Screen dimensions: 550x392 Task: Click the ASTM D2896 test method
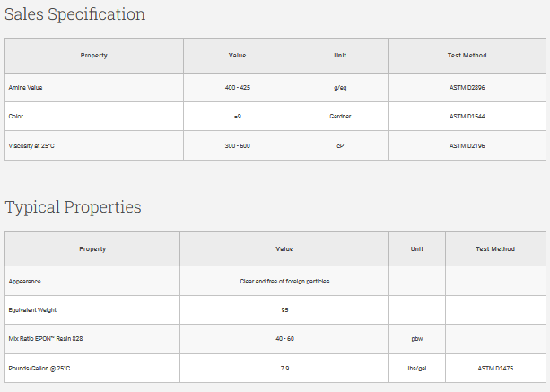click(x=467, y=88)
